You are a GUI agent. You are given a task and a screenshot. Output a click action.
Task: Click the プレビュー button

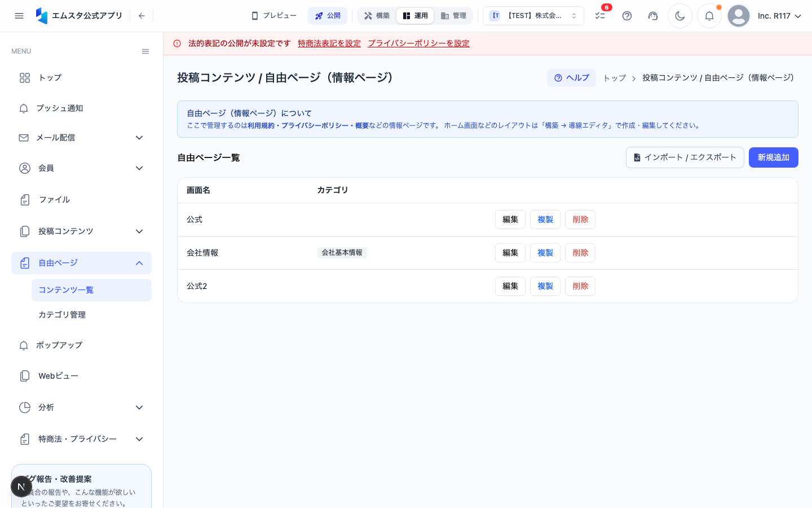coord(274,16)
